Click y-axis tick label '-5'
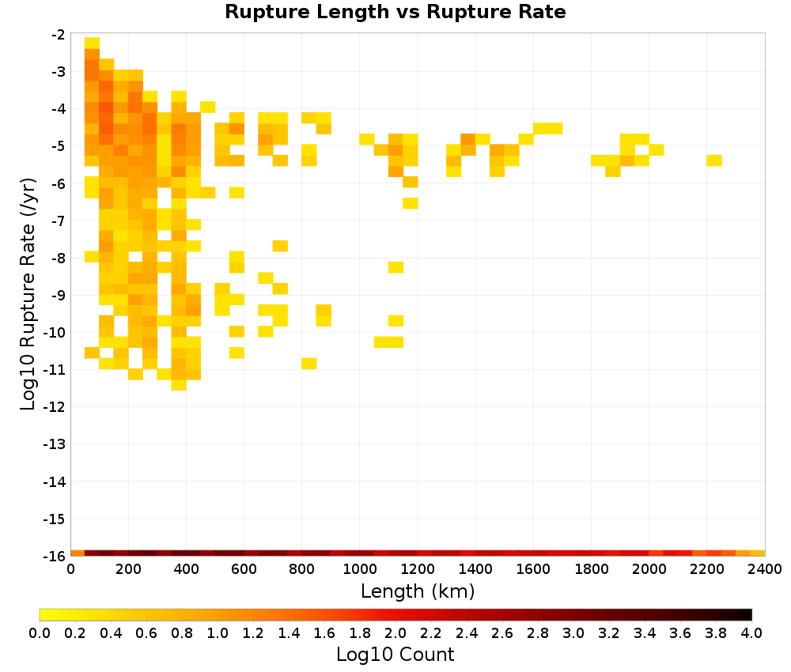This screenshot has height=672, width=791. (59, 146)
